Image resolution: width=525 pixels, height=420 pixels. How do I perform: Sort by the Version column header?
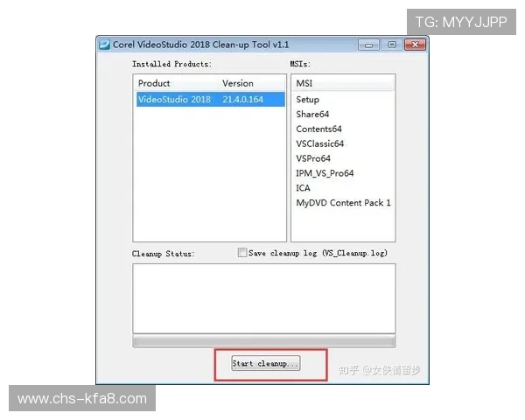click(251, 84)
